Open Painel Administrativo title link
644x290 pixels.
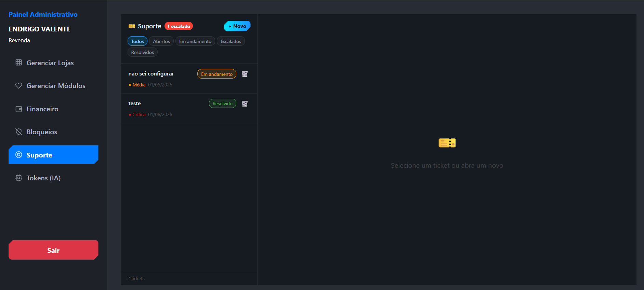point(43,14)
